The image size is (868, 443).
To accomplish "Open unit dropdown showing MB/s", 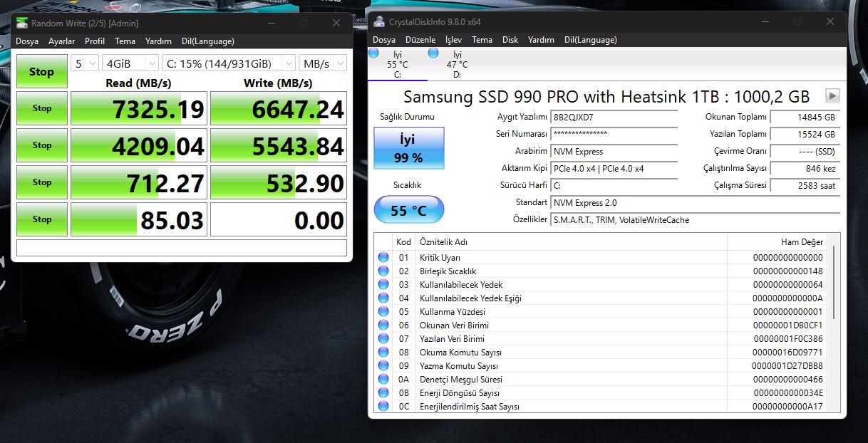I will point(323,63).
